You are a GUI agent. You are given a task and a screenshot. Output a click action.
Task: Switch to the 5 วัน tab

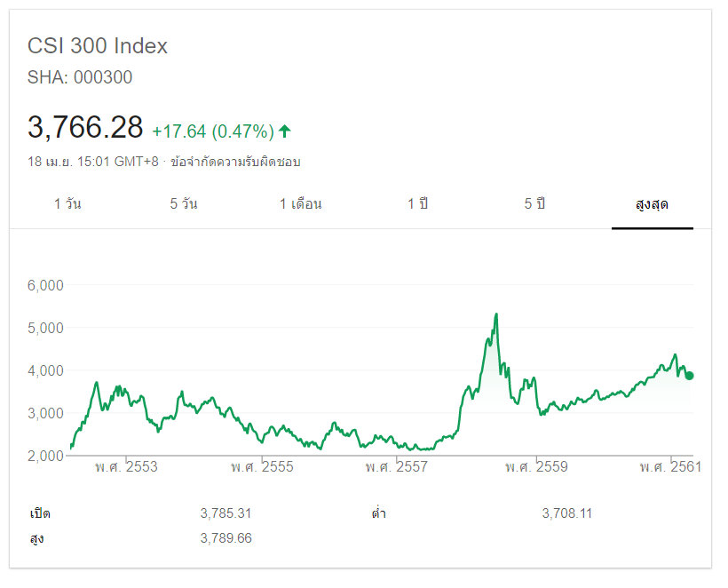(184, 204)
